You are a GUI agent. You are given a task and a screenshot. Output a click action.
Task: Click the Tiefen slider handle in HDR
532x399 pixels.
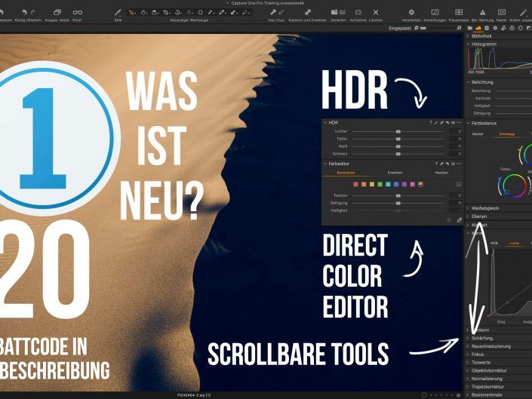398,139
